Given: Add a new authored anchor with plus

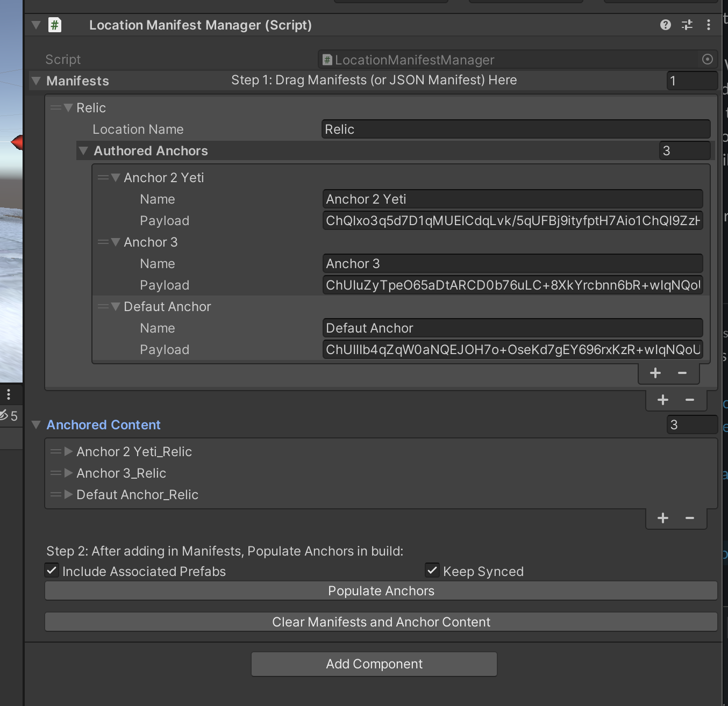Looking at the screenshot, I should point(655,373).
